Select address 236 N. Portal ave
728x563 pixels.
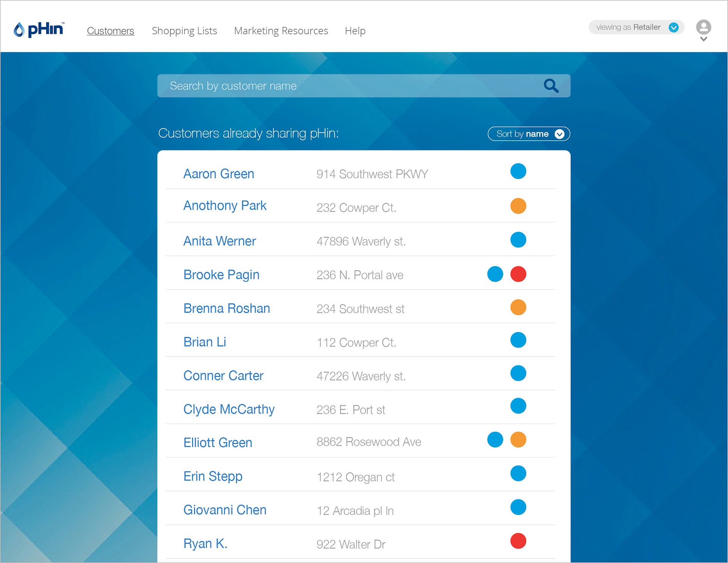[x=360, y=275]
